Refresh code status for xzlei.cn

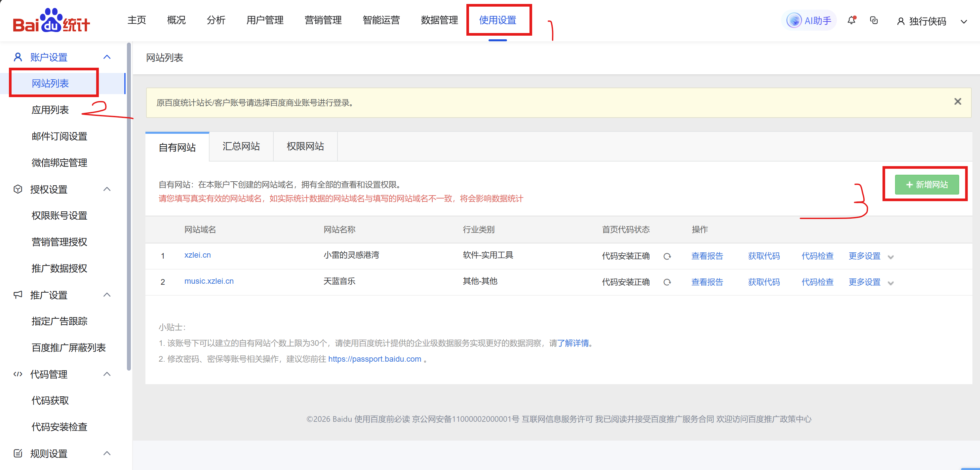click(x=667, y=256)
